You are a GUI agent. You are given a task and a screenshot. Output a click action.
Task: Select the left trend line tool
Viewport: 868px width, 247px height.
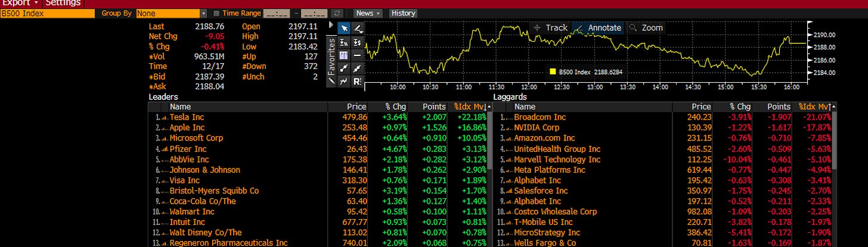(x=344, y=68)
